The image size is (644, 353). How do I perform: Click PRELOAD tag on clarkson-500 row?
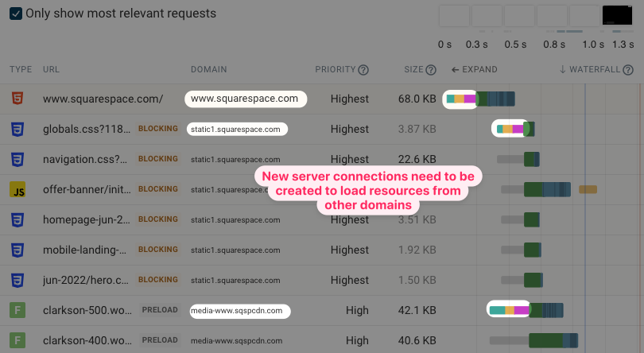pyautogui.click(x=160, y=310)
